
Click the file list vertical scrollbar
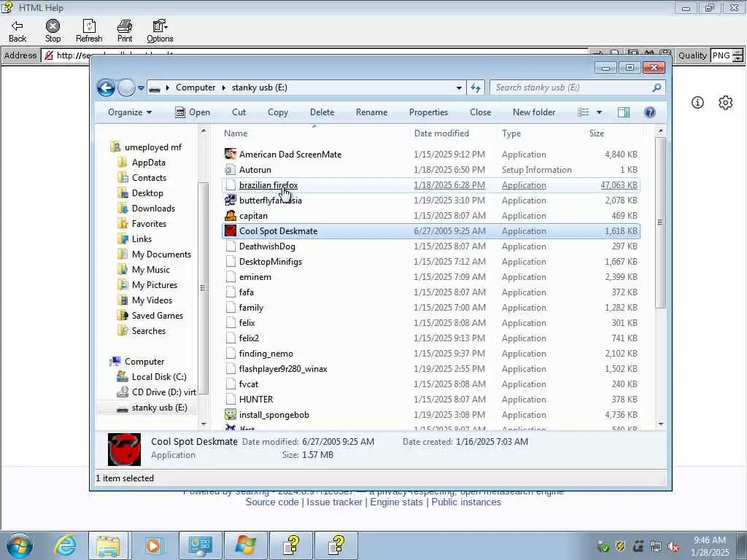pyautogui.click(x=660, y=222)
